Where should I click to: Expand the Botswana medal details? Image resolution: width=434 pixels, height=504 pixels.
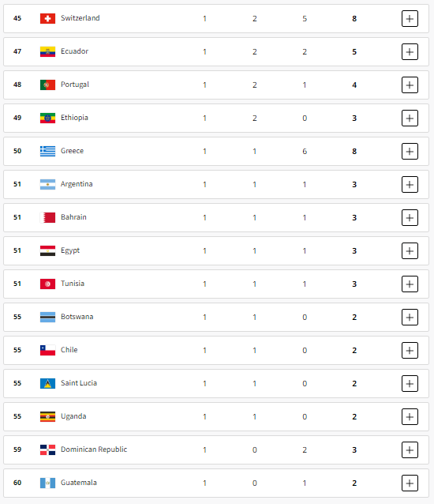[x=410, y=317]
